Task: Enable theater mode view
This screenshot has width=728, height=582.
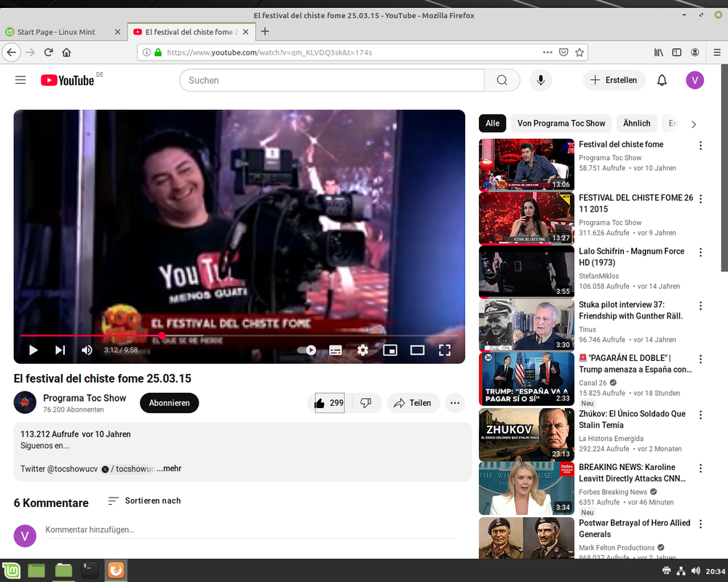Action: pyautogui.click(x=417, y=350)
